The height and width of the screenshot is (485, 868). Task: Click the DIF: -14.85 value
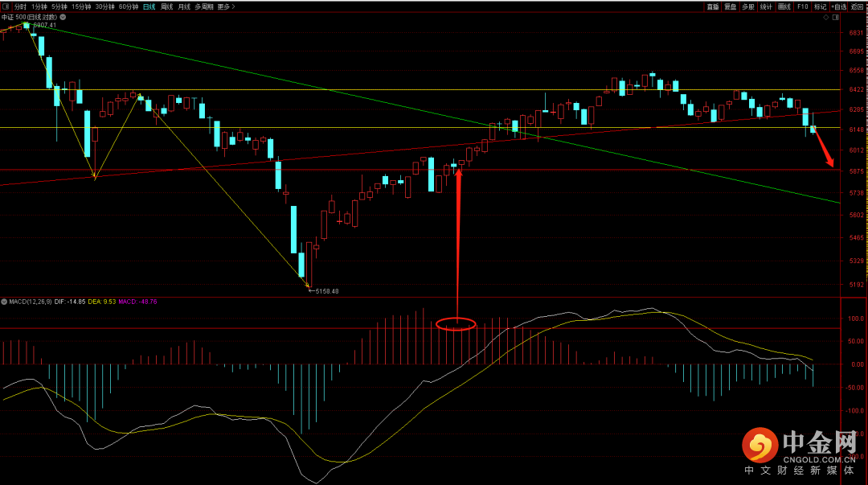(70, 302)
